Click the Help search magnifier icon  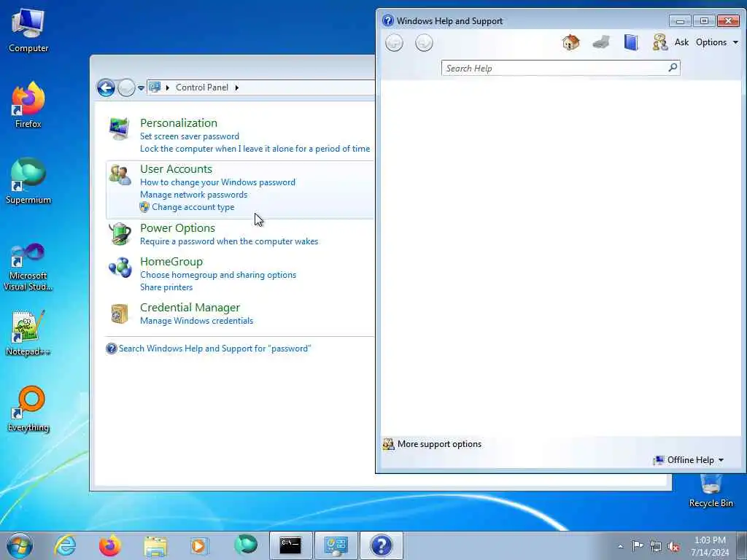click(x=673, y=68)
